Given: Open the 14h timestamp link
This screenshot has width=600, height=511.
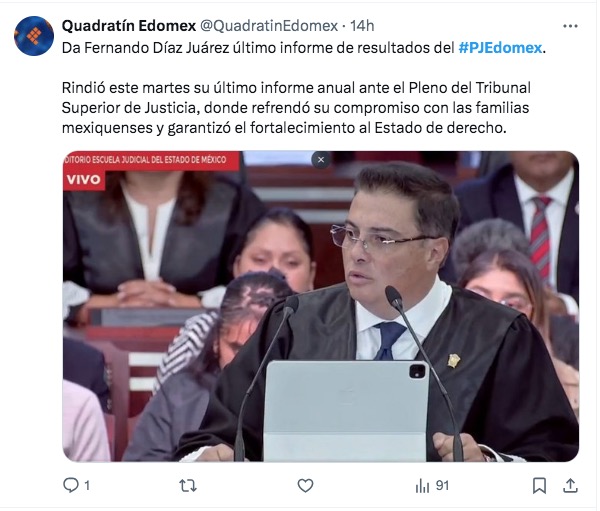Looking at the screenshot, I should [x=362, y=26].
